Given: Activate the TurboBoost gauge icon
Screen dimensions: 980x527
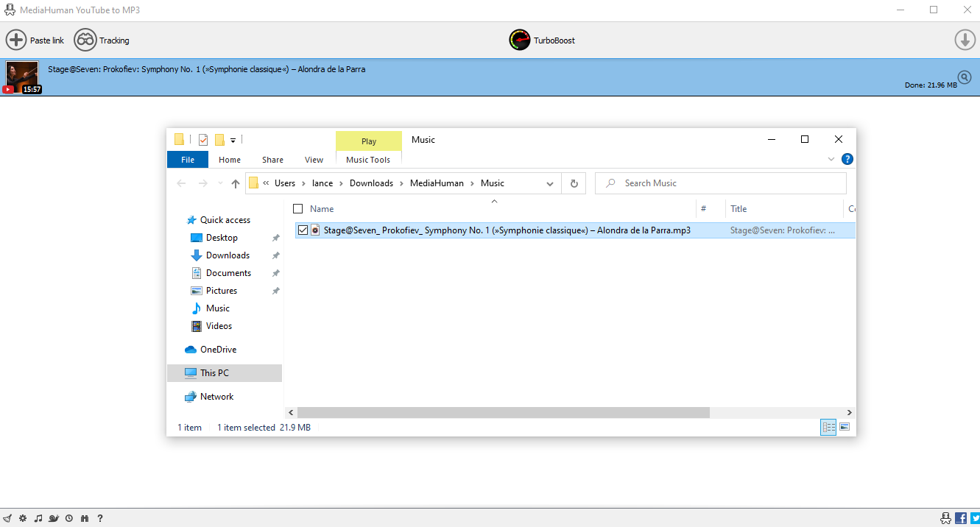Looking at the screenshot, I should pos(520,40).
